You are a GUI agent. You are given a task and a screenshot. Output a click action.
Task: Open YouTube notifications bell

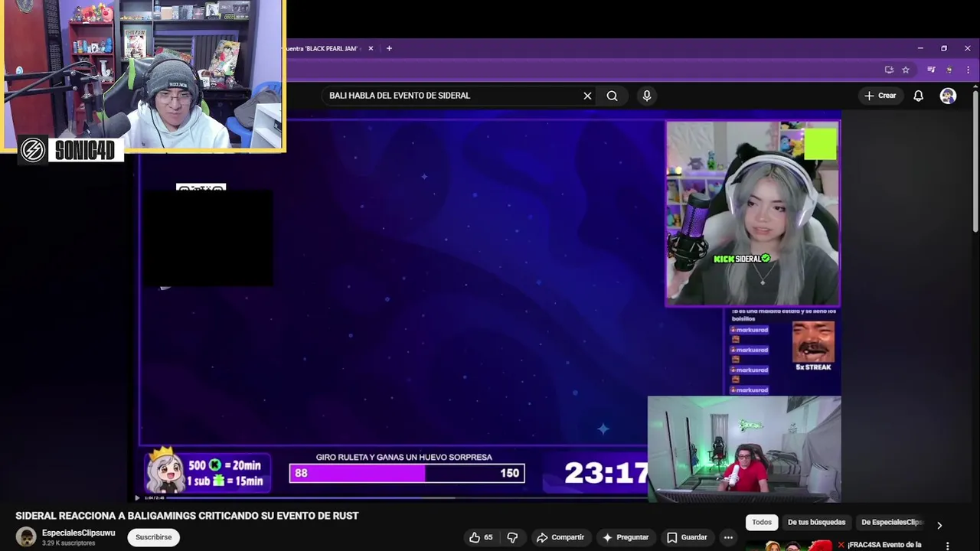(x=918, y=96)
